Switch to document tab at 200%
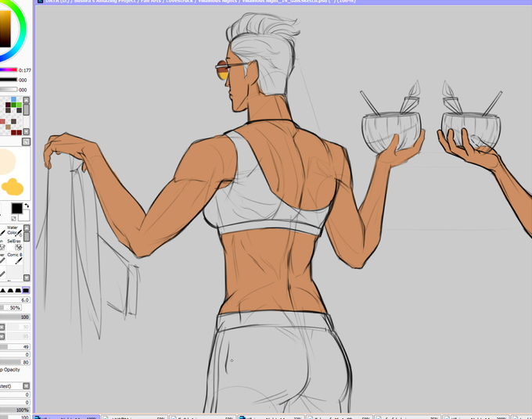 pyautogui.click(x=476, y=417)
